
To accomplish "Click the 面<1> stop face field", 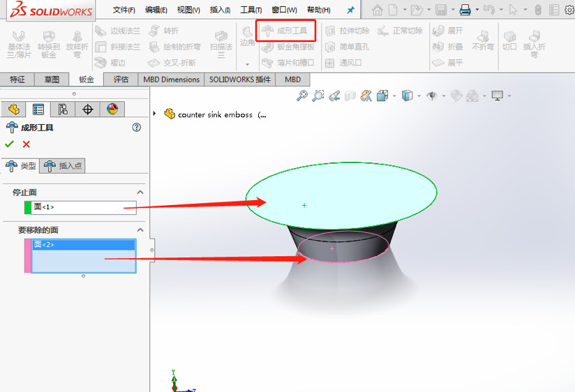I will tap(83, 207).
